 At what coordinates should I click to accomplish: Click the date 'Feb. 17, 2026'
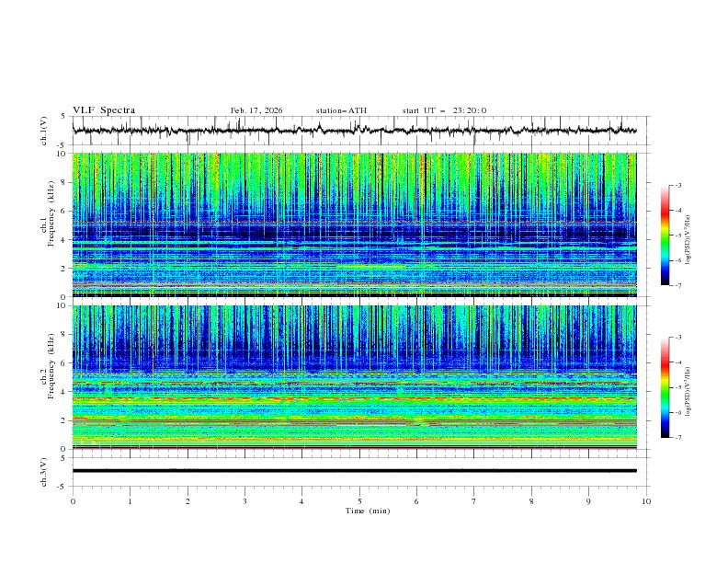point(256,110)
